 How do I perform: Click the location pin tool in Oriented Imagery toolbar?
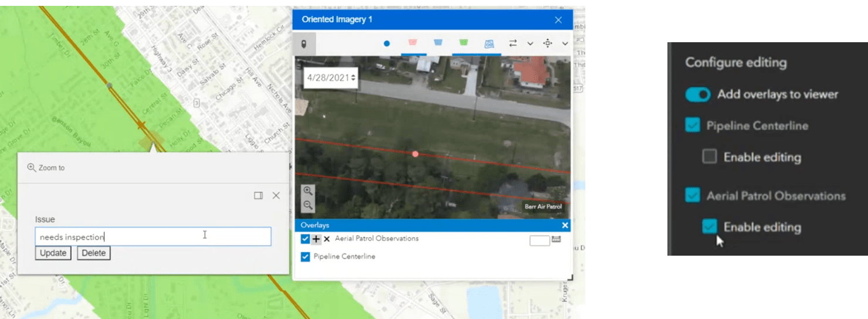[x=304, y=44]
